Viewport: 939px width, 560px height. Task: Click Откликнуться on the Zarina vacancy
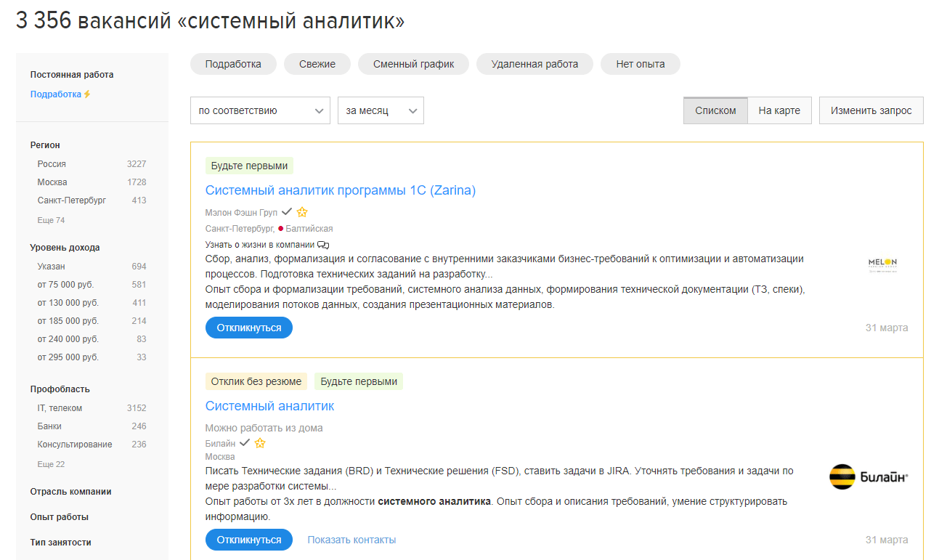tap(248, 328)
